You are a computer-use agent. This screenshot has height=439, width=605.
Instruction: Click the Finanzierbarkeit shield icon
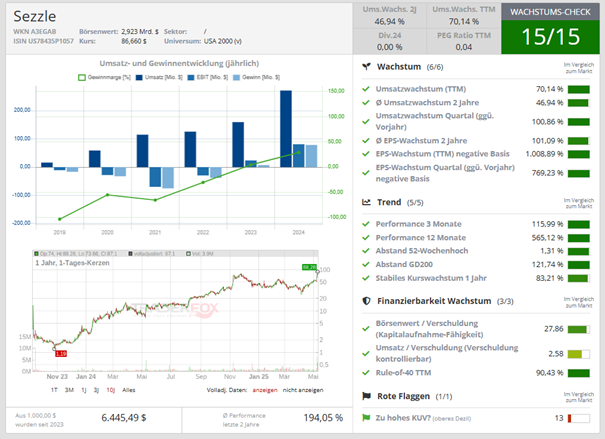[x=366, y=301]
